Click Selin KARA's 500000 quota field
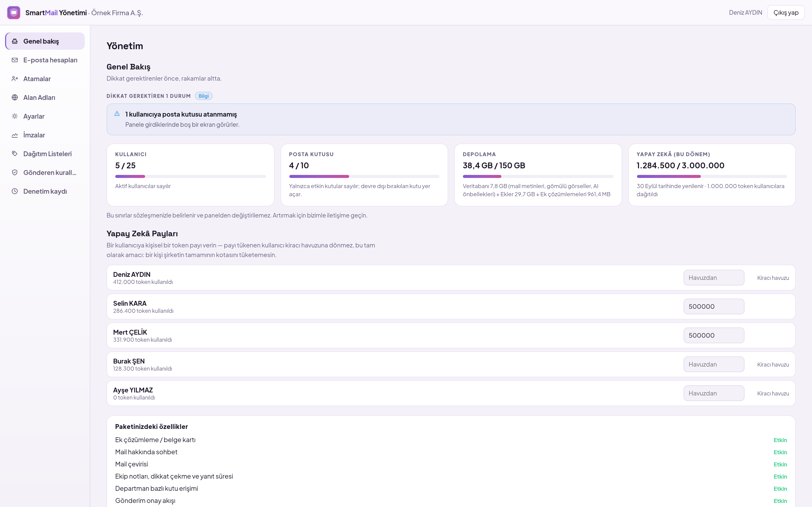812x507 pixels. point(714,306)
